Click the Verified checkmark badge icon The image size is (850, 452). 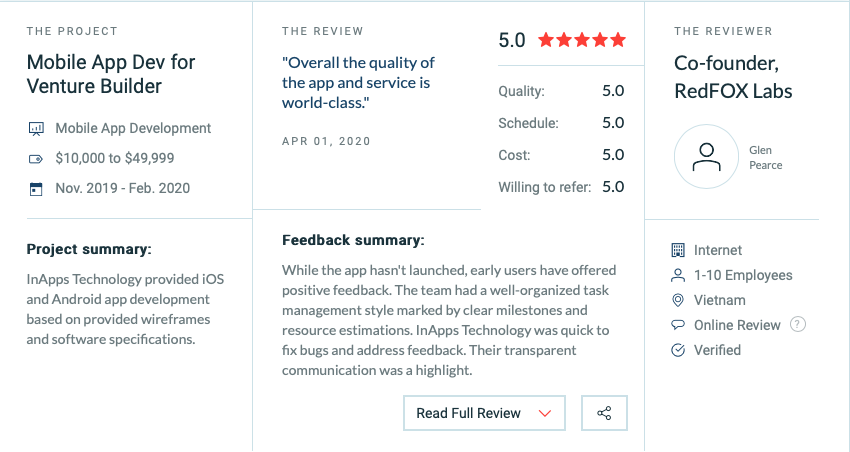[x=678, y=350]
